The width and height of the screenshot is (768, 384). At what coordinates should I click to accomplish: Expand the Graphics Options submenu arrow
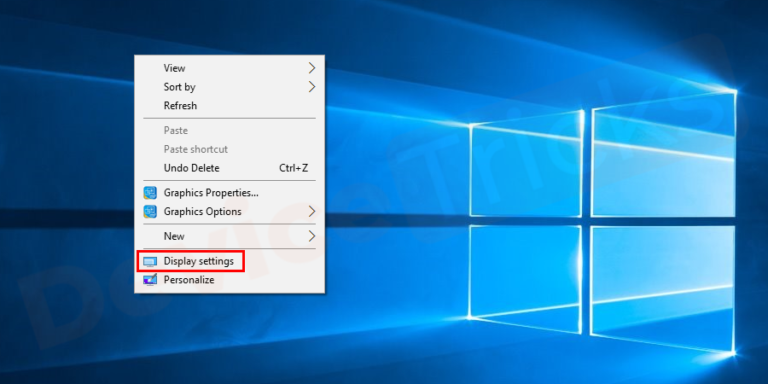pyautogui.click(x=312, y=212)
